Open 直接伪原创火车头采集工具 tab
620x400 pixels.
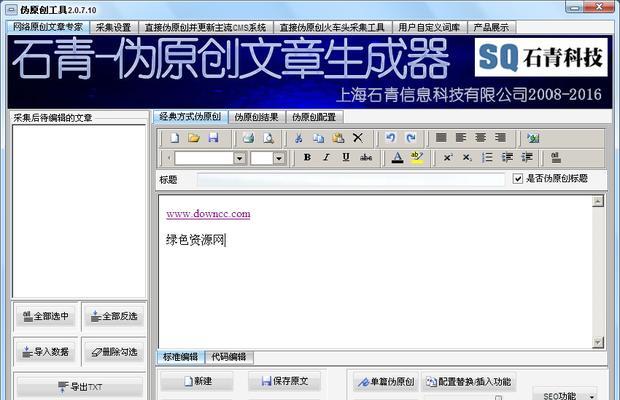(x=332, y=27)
